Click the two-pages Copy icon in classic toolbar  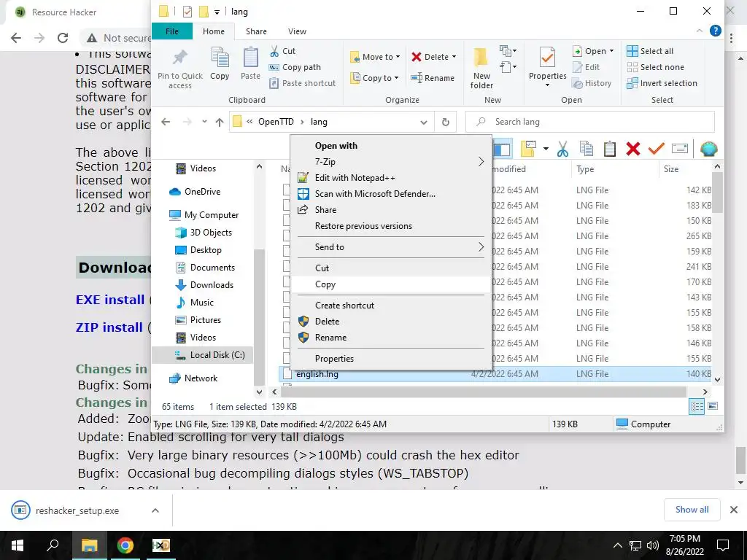point(587,149)
